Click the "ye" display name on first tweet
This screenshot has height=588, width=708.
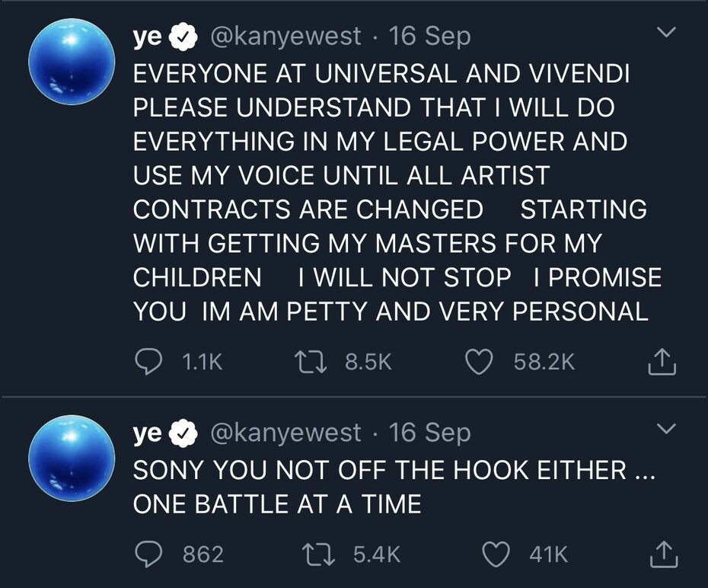tap(147, 36)
